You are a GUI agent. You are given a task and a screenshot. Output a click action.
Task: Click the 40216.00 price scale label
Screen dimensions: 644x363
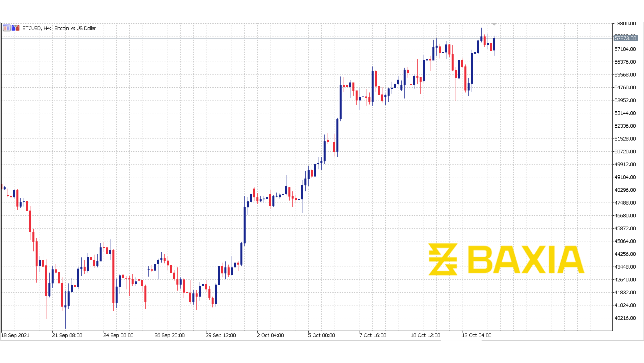[625, 318]
